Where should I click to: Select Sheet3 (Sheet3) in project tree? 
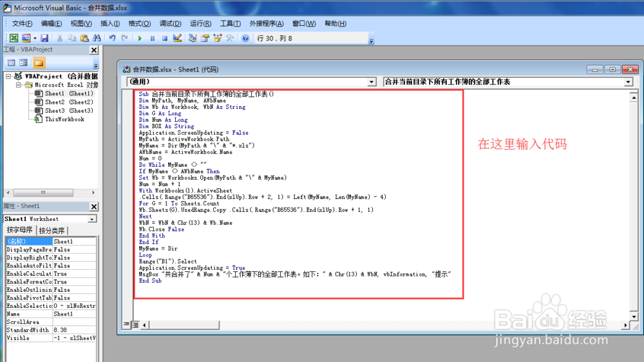[x=69, y=111]
